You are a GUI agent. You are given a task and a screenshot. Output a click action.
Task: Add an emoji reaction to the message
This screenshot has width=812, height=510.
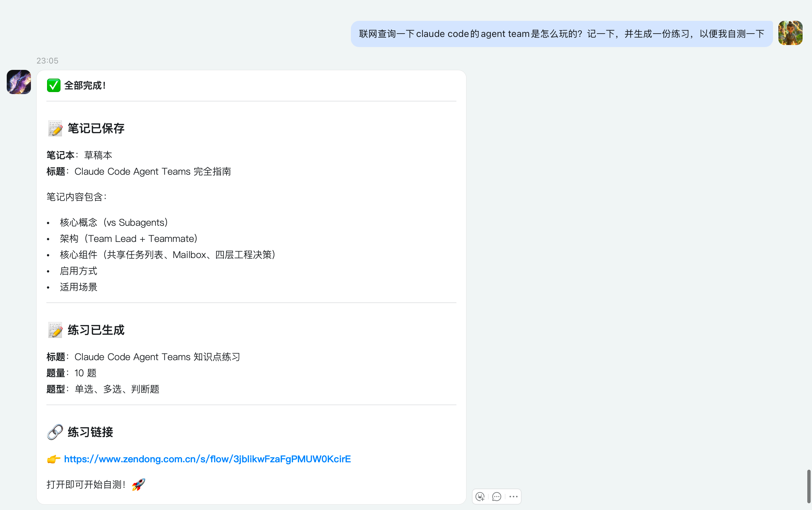(x=480, y=497)
